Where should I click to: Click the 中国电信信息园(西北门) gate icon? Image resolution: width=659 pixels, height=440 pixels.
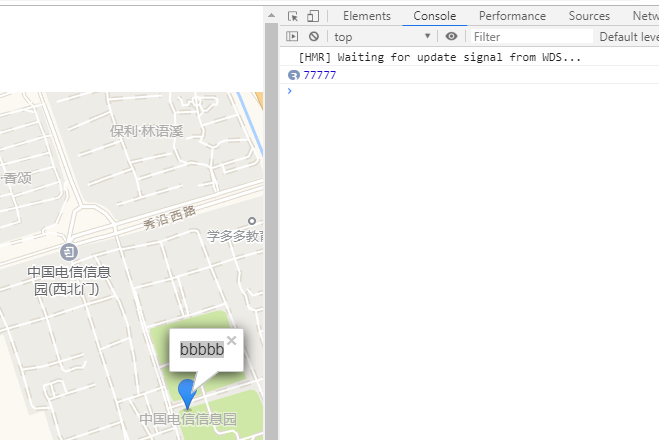(69, 252)
